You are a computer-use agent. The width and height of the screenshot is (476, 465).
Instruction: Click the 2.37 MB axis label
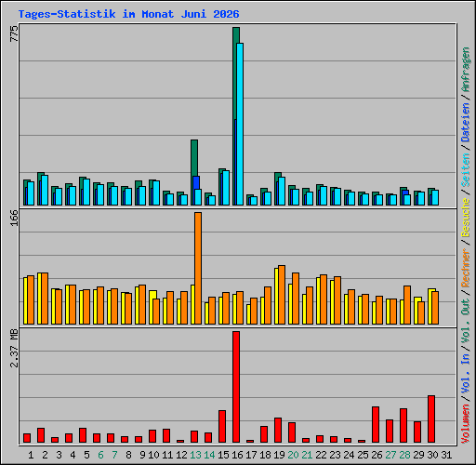[14, 349]
